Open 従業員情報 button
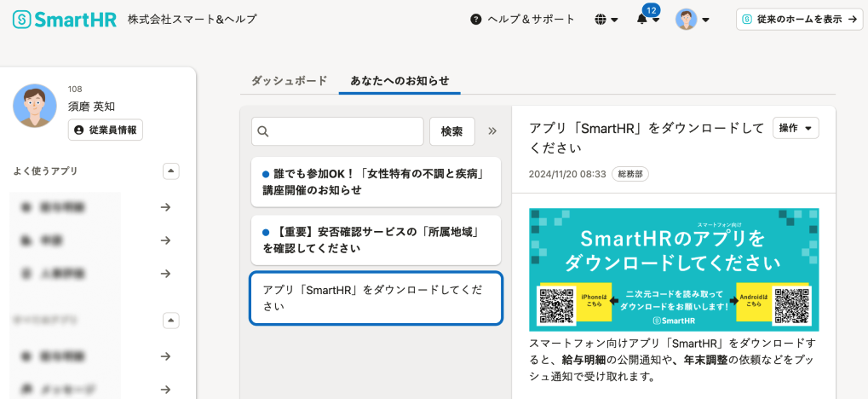Viewport: 868px width, 399px height. pyautogui.click(x=106, y=130)
